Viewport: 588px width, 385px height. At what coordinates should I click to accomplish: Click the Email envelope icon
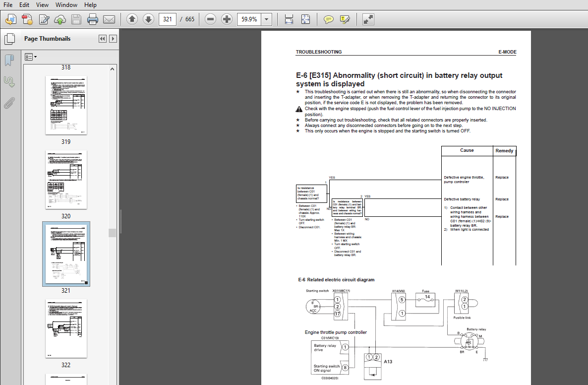pos(109,19)
